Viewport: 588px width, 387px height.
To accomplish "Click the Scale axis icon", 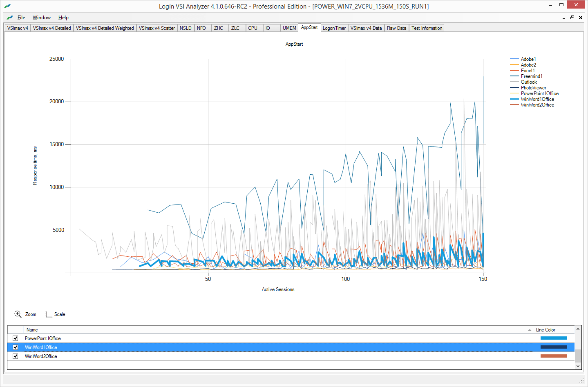I will (49, 314).
